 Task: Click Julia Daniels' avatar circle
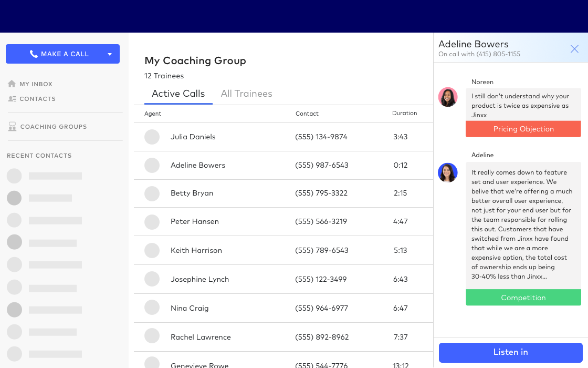[x=152, y=137]
